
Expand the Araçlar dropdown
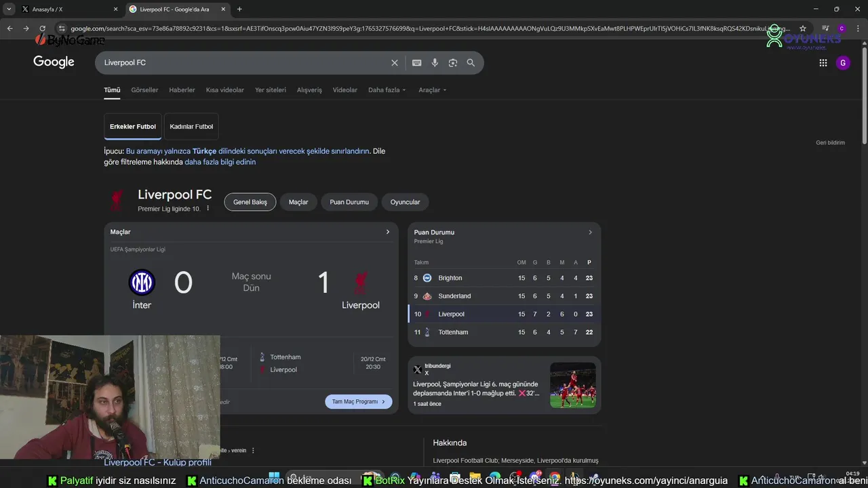click(433, 90)
